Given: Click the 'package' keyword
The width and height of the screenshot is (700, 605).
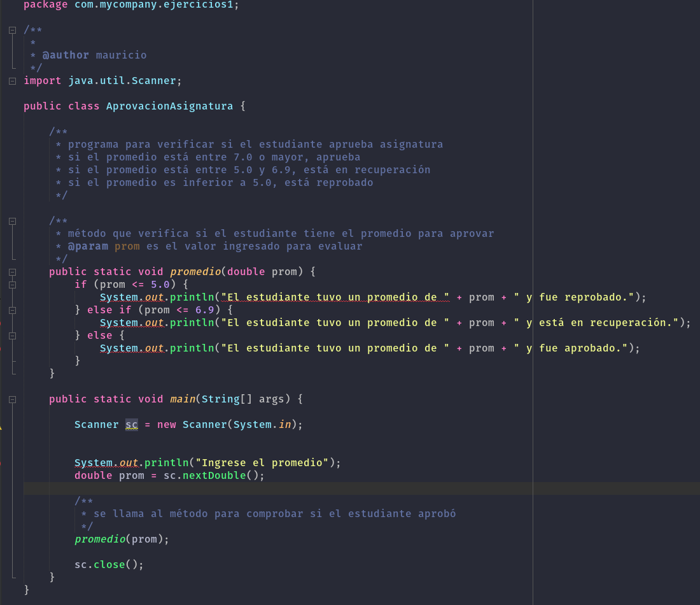Looking at the screenshot, I should [46, 5].
